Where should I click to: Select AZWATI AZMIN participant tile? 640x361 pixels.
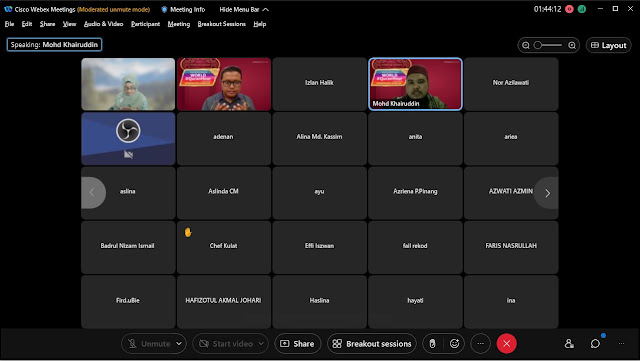511,193
